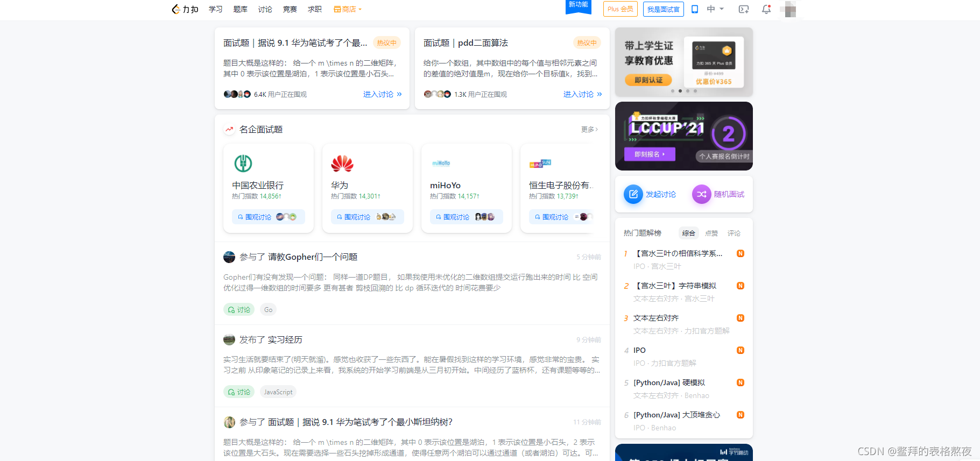Click the 即刻认证 banner button

tap(648, 80)
